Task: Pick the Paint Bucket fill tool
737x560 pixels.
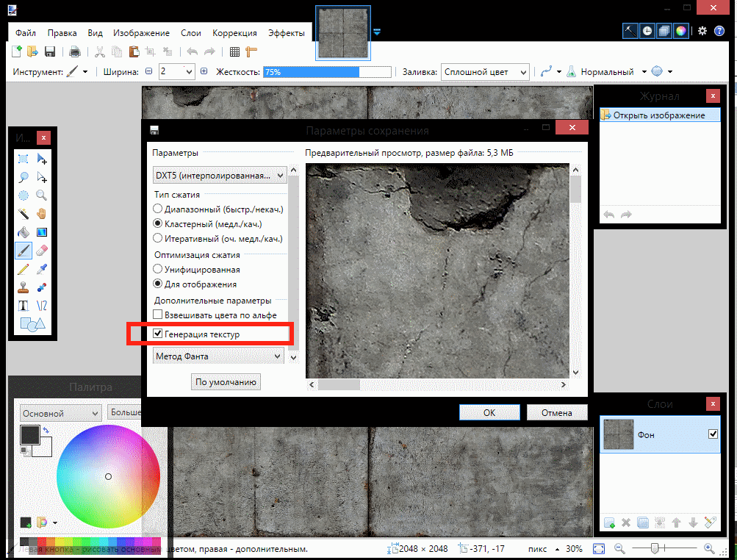Action: click(24, 232)
